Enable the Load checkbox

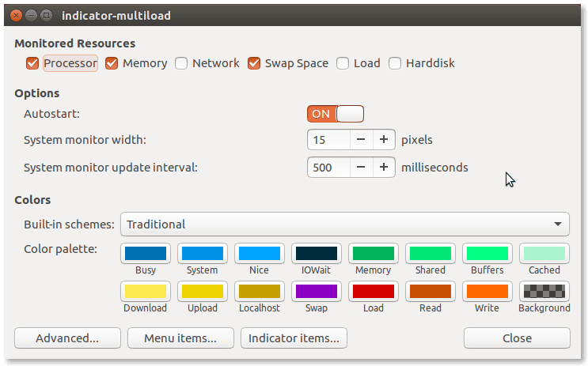click(x=343, y=63)
